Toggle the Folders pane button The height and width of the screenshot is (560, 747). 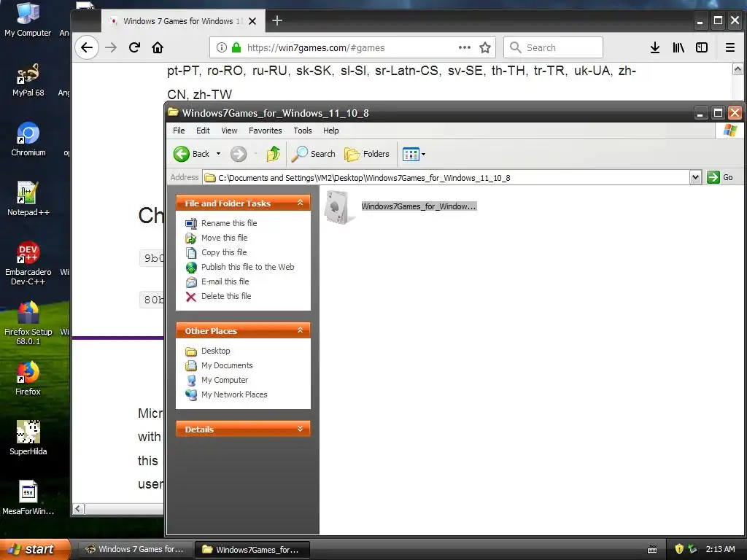pyautogui.click(x=367, y=154)
